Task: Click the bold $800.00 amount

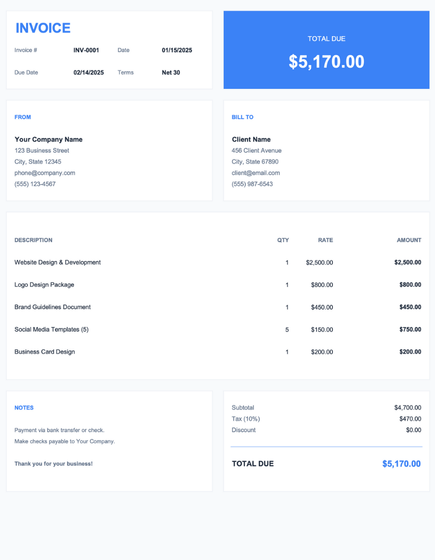Action: (410, 285)
